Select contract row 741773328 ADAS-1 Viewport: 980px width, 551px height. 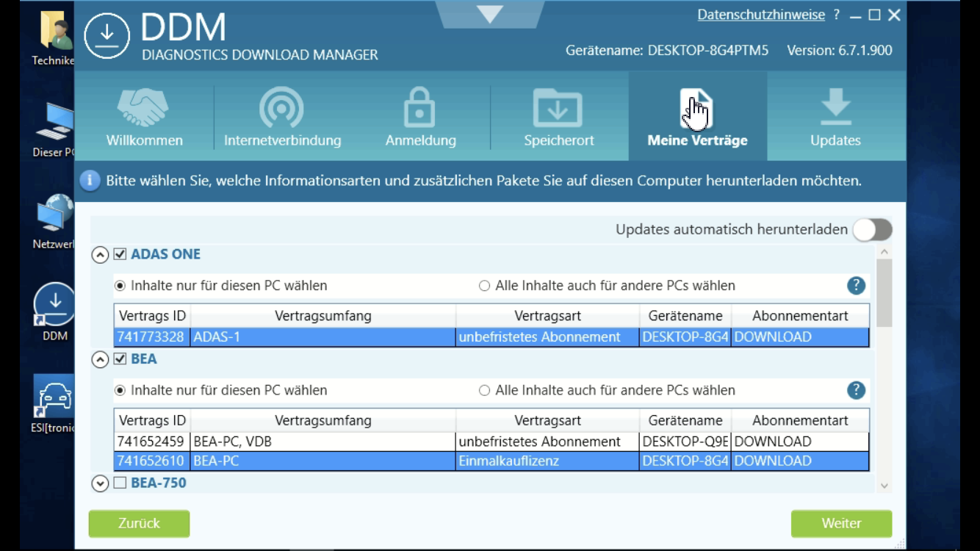pos(491,337)
